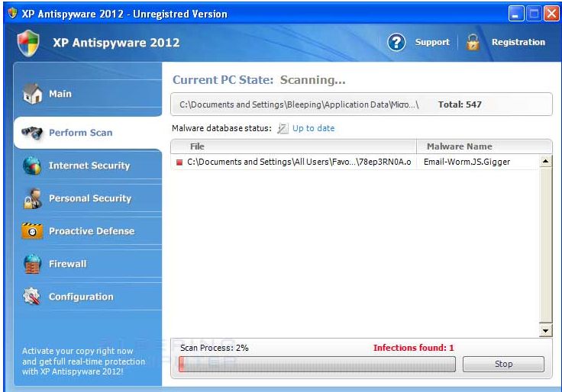
Task: Open the Main tab
Action: click(88, 94)
